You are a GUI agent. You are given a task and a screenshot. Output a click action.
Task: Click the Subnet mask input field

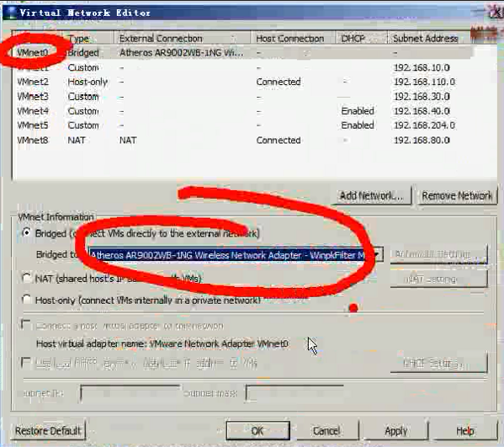[x=294, y=393]
